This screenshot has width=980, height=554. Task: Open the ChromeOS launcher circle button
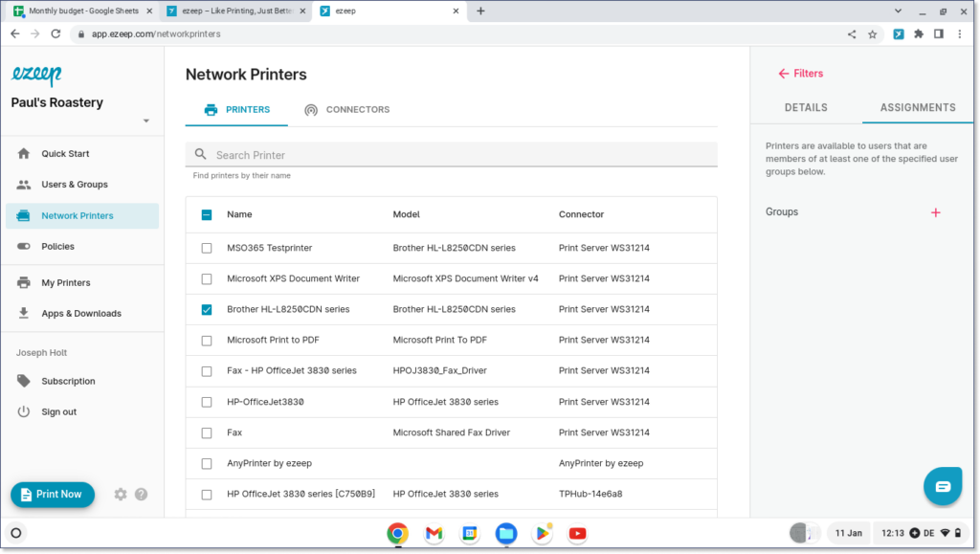coord(16,533)
